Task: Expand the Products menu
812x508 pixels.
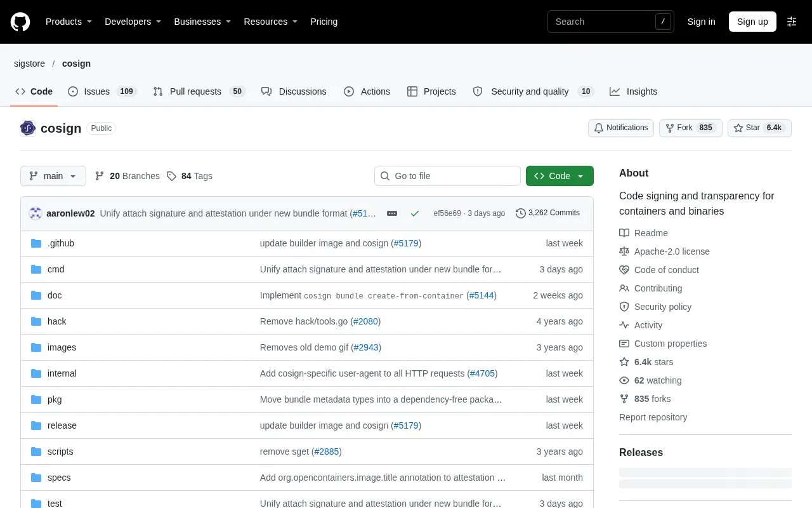Action: [69, 22]
